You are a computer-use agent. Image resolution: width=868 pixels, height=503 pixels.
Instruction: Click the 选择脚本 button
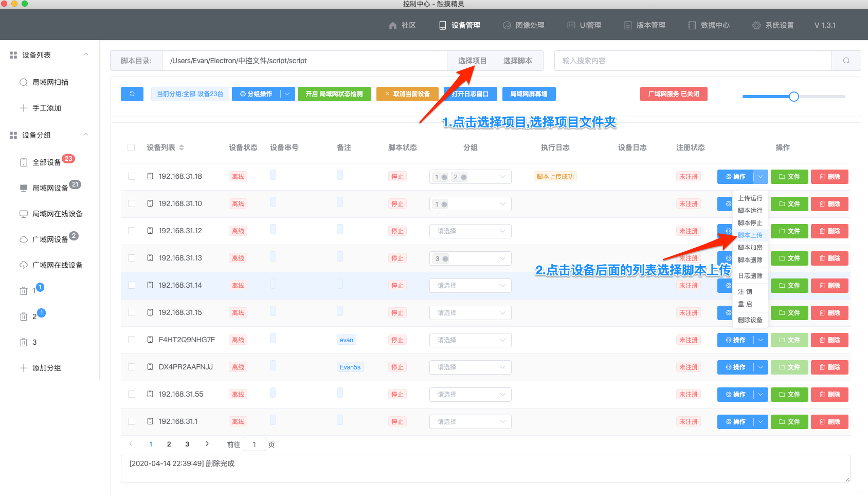(517, 61)
